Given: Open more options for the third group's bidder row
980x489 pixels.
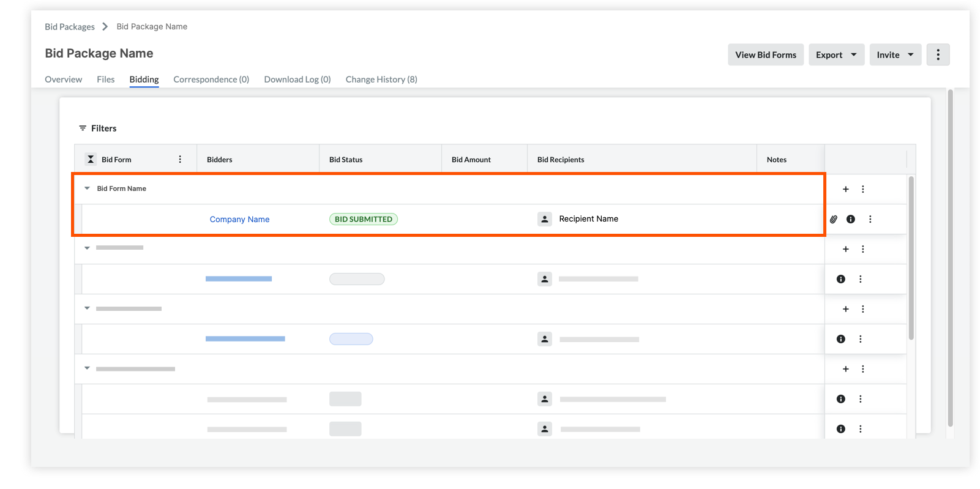Looking at the screenshot, I should pyautogui.click(x=861, y=339).
